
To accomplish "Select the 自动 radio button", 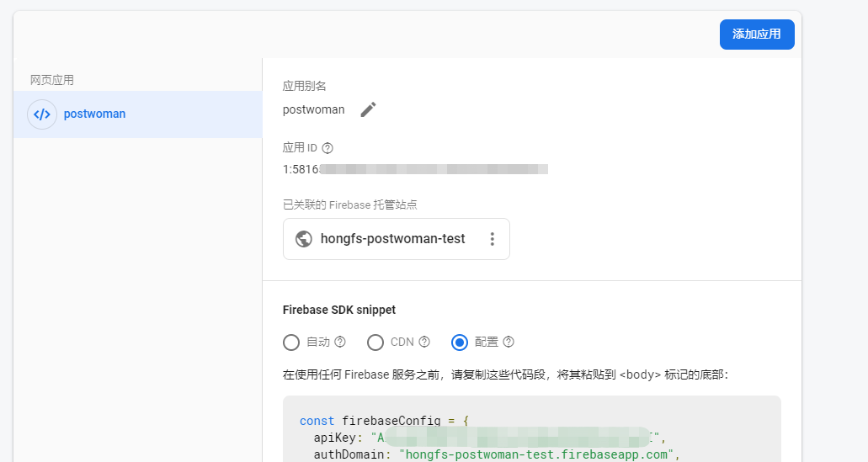I will click(291, 343).
